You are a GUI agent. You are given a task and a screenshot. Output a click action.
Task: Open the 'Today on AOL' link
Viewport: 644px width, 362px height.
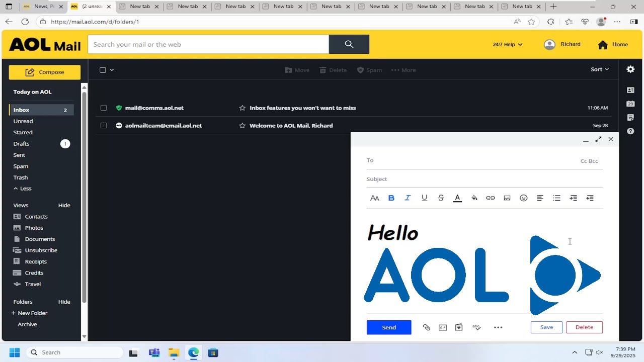pos(32,92)
